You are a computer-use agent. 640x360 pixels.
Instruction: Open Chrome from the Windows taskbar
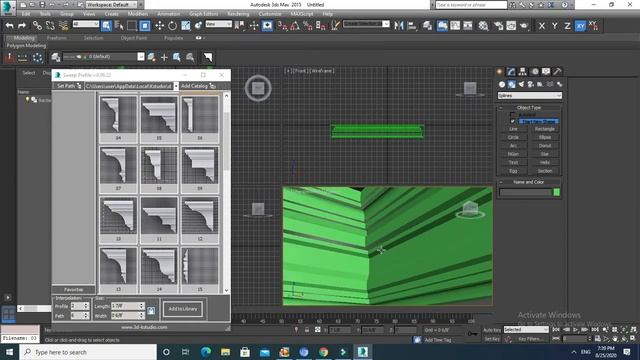[323, 351]
